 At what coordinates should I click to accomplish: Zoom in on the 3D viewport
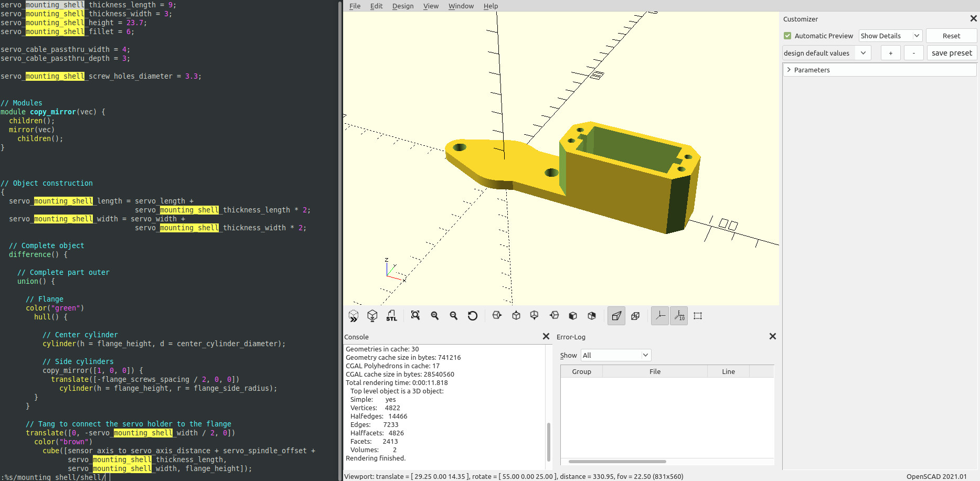pos(435,316)
